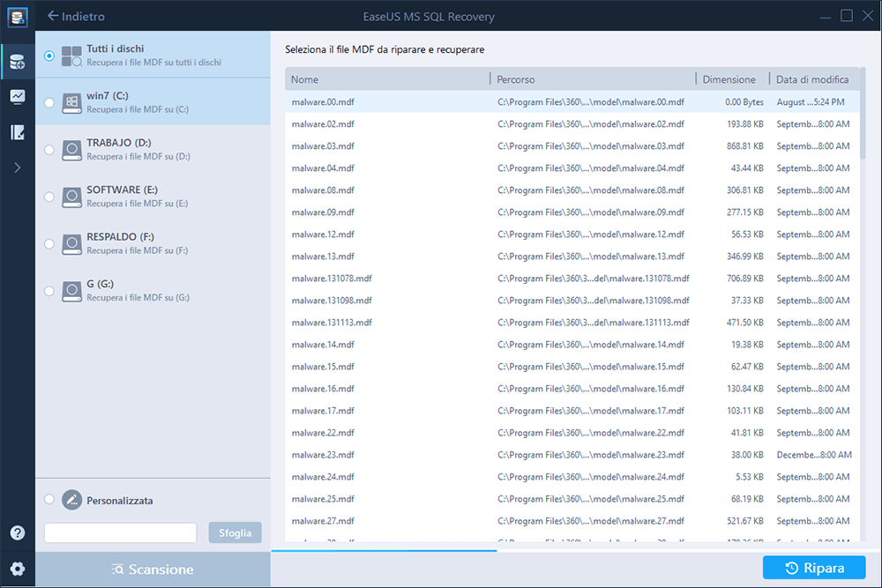Select the malware.22.mdf file row
The height and width of the screenshot is (588, 882).
click(572, 433)
